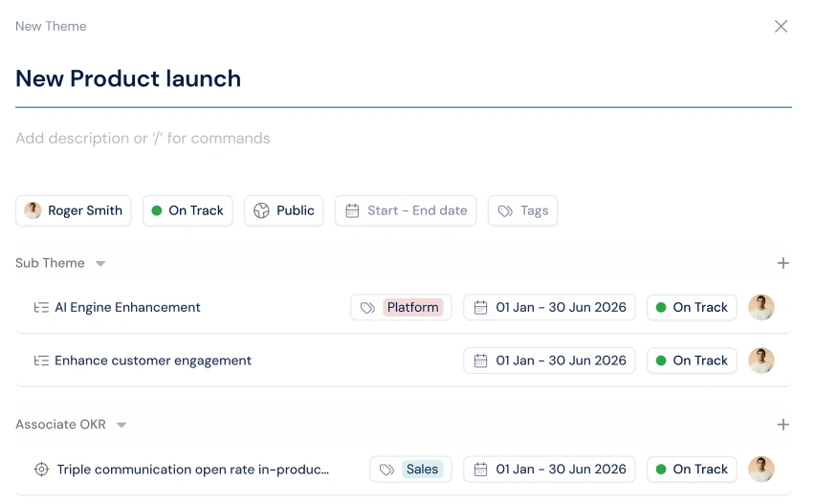Change Enhance customer engagement On Track status
Screen dimensions: 816x504
692,361
